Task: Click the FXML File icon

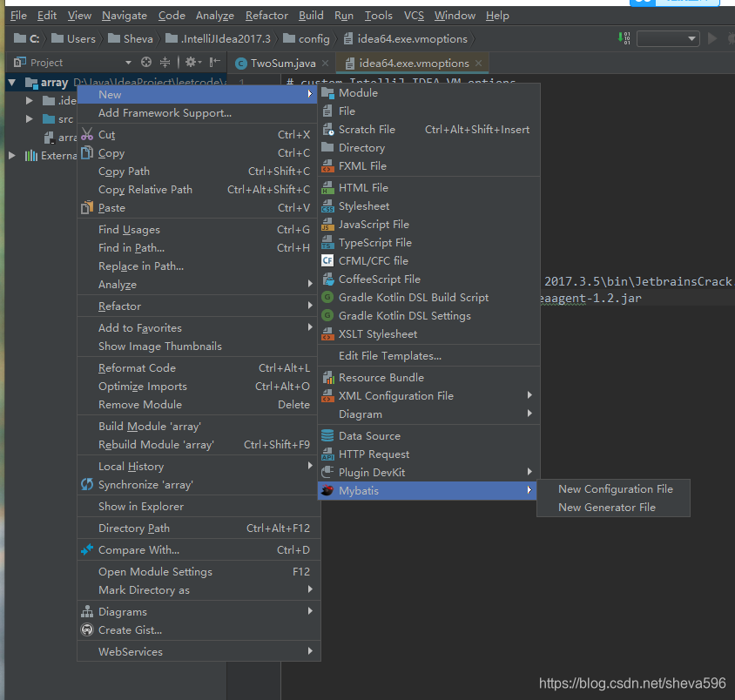Action: tap(327, 166)
